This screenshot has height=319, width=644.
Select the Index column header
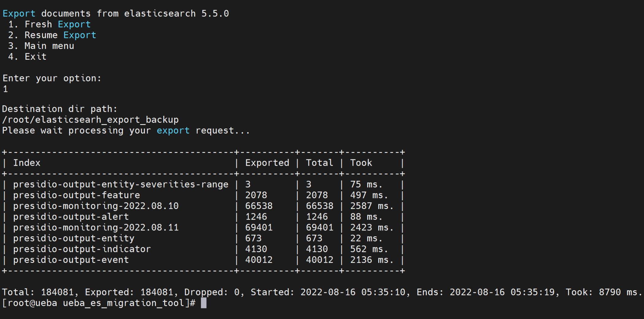(27, 163)
